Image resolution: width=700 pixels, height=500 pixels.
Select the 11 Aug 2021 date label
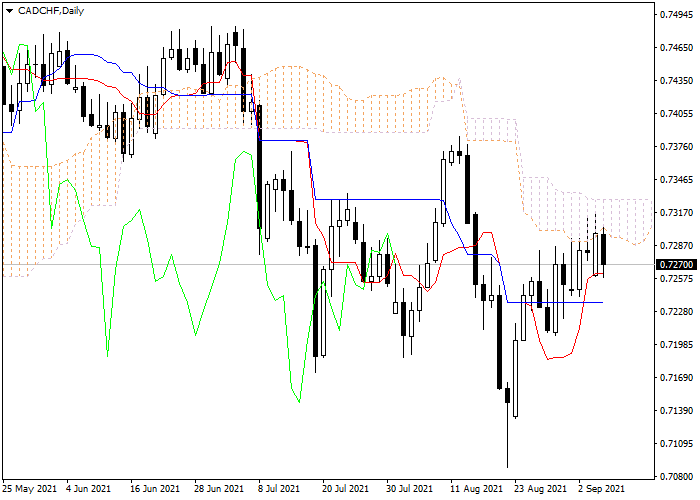(x=476, y=489)
